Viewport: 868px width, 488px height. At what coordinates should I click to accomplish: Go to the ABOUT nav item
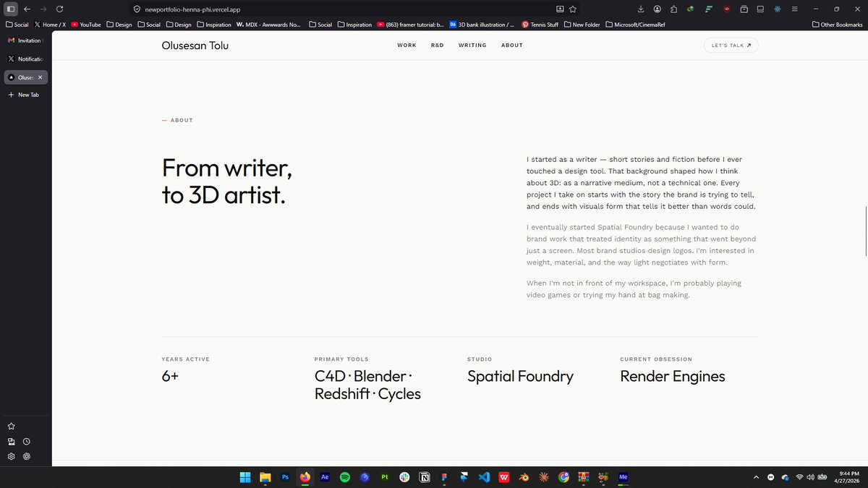(512, 46)
